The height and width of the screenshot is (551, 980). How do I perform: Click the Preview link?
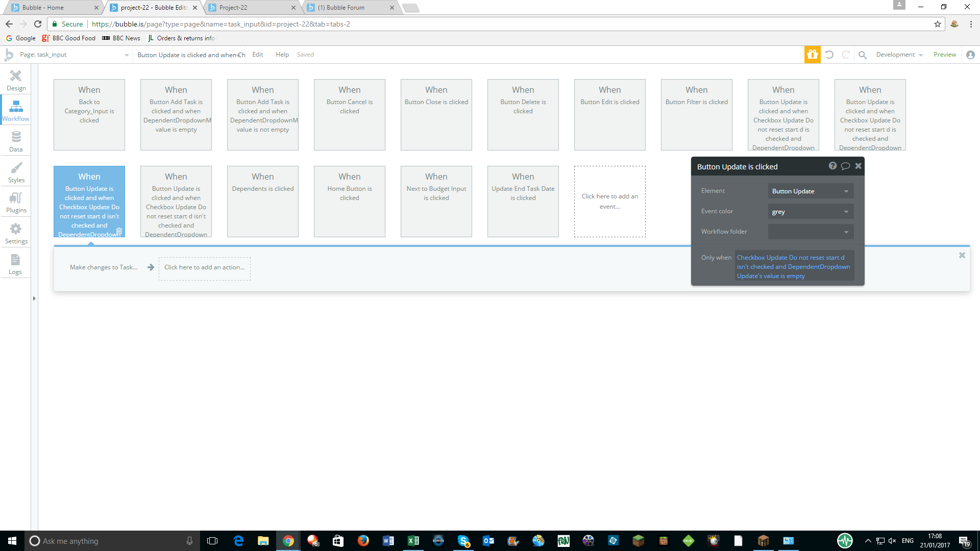[x=945, y=55]
